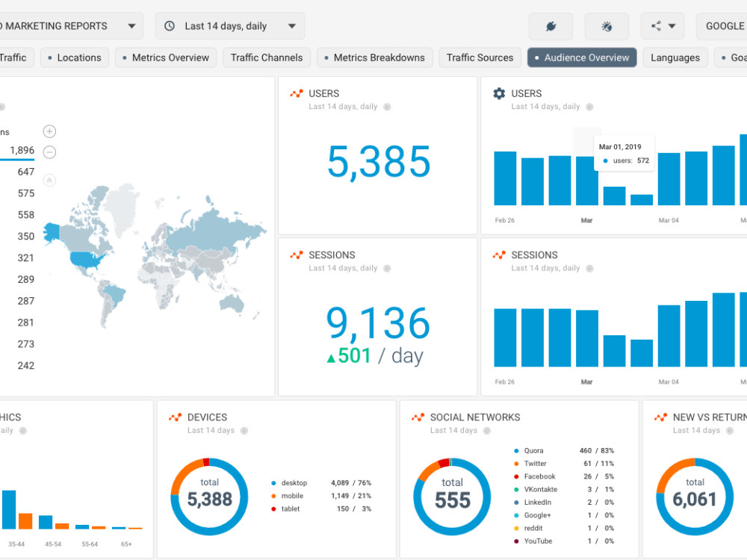Toggle the VKontakte legend entry
This screenshot has height=560, width=747.
[564, 489]
